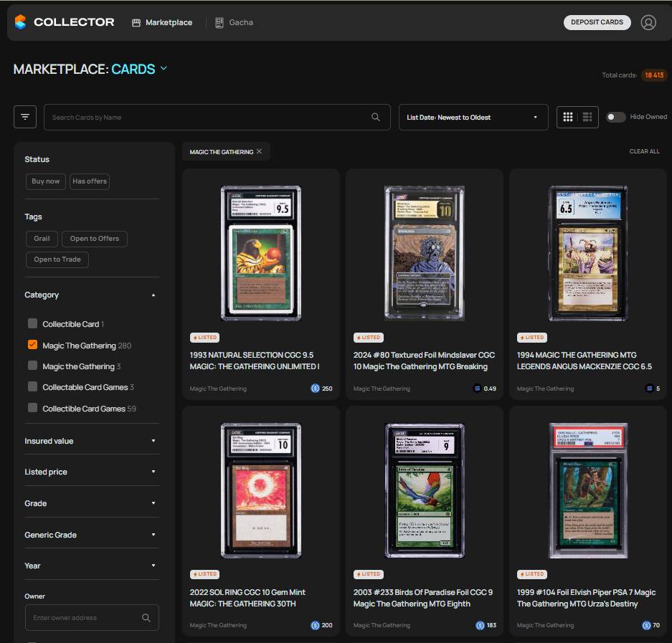This screenshot has width=672, height=643.
Task: Select the Has offers status filter
Action: point(90,181)
